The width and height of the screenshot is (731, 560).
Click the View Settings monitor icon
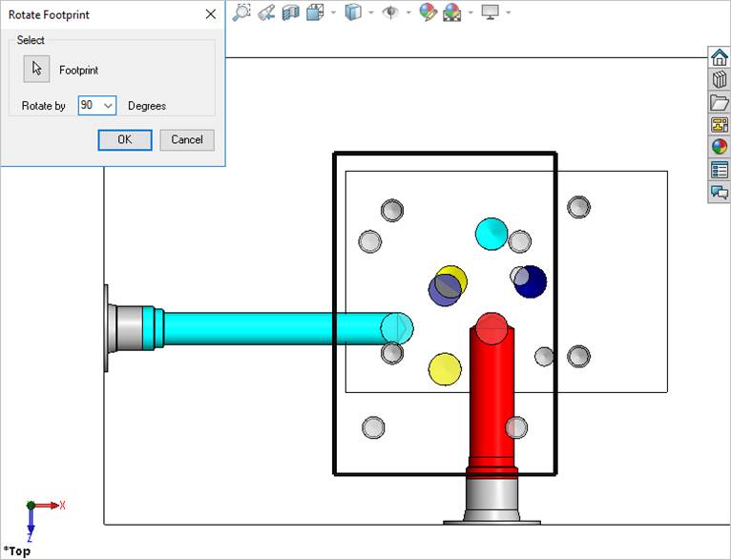coord(490,12)
